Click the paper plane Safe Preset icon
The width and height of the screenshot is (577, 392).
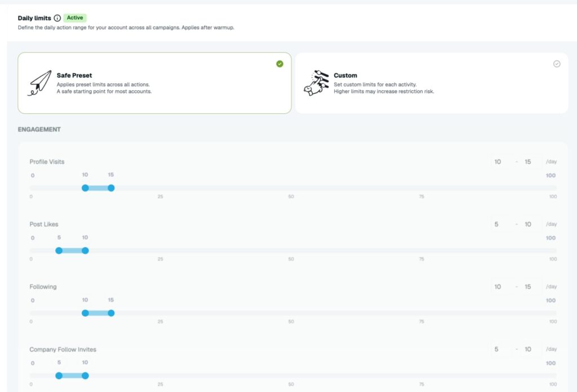tap(39, 83)
